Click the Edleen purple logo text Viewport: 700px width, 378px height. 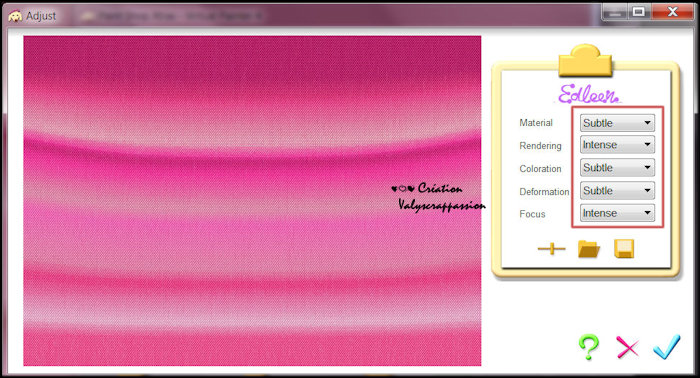tap(588, 94)
